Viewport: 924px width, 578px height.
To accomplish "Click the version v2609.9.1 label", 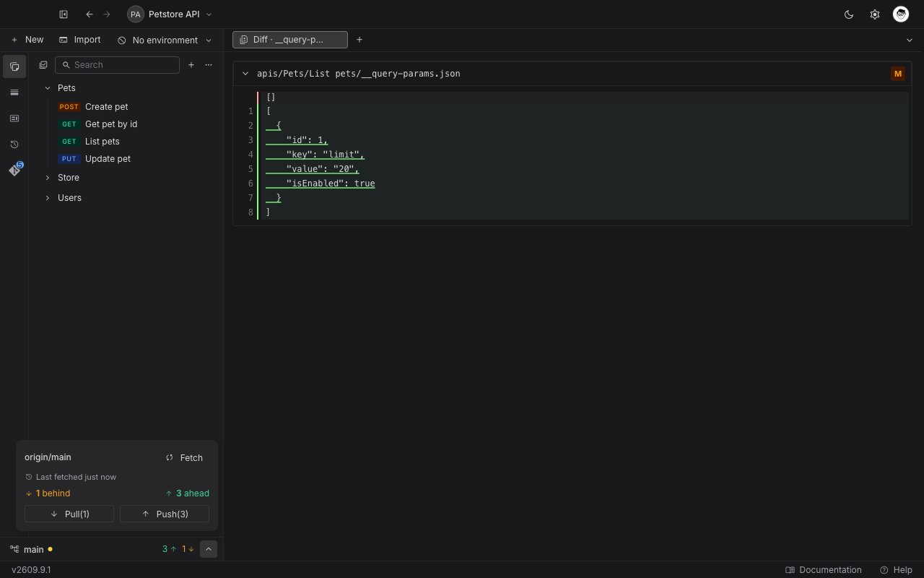I will (31, 570).
